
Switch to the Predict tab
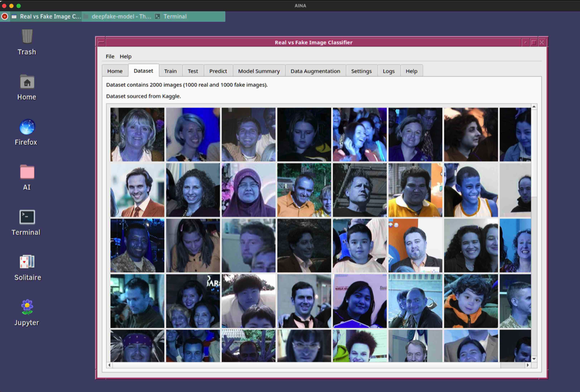click(218, 71)
